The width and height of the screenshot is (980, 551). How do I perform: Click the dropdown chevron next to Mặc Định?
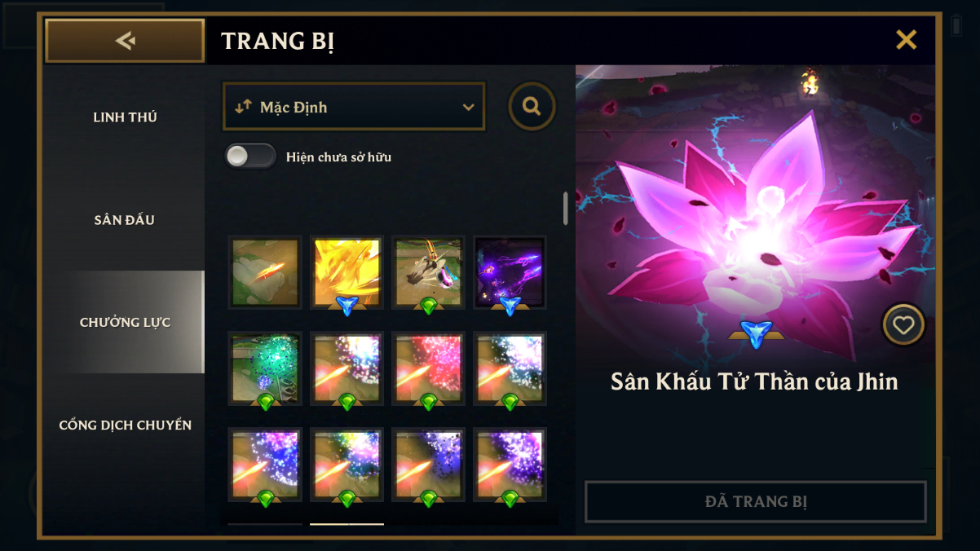click(468, 108)
